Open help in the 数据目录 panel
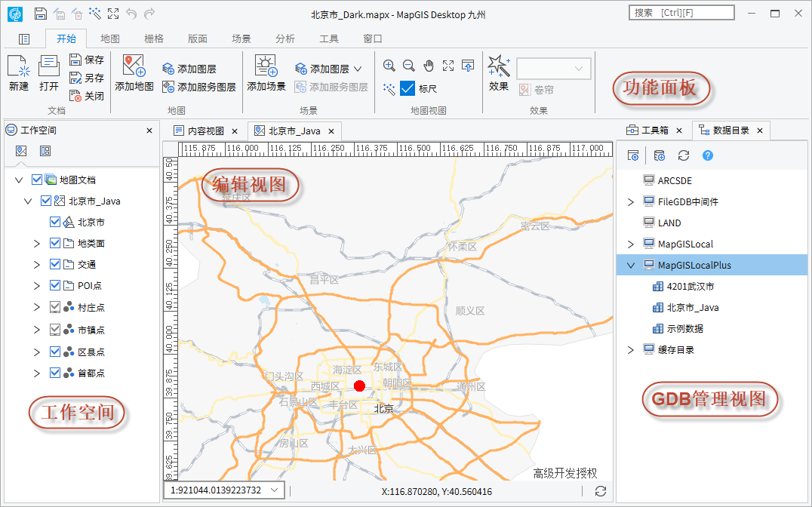812x507 pixels. point(707,155)
